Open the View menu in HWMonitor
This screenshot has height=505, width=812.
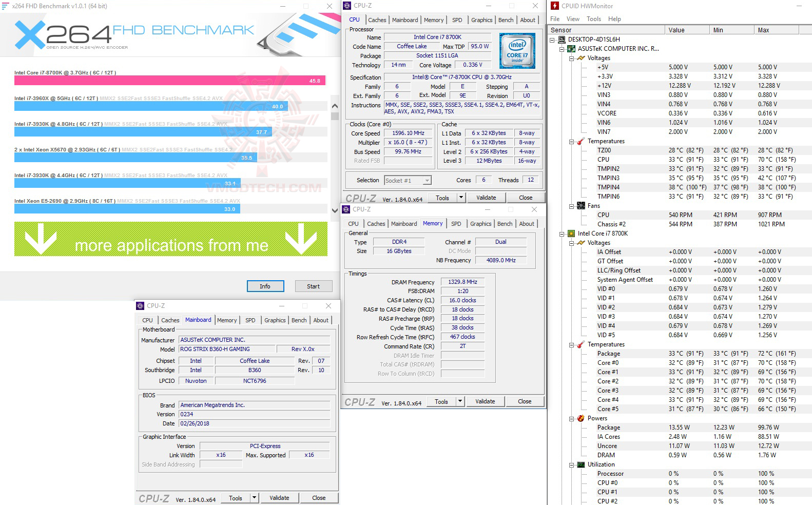[x=573, y=19]
